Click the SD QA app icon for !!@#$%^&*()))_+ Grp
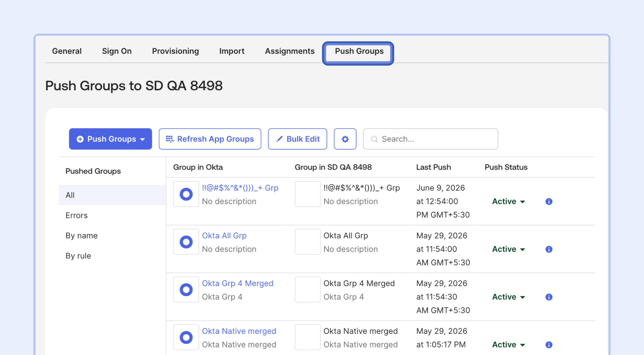The image size is (644, 355). (308, 194)
